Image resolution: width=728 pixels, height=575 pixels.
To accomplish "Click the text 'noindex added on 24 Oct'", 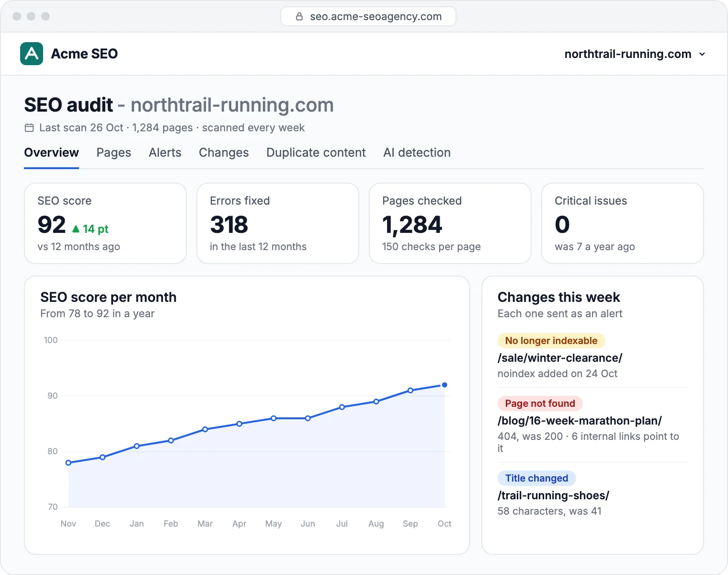I will tap(557, 374).
